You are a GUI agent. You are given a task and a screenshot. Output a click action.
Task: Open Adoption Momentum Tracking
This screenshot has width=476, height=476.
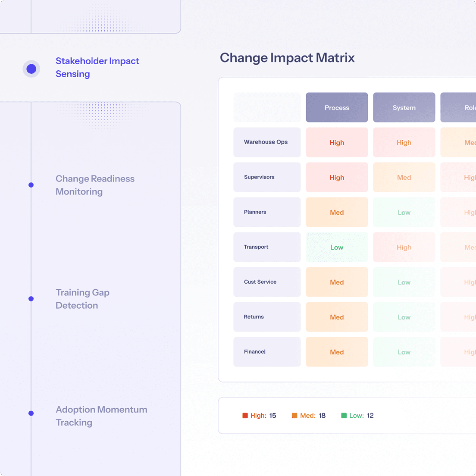pos(101,416)
